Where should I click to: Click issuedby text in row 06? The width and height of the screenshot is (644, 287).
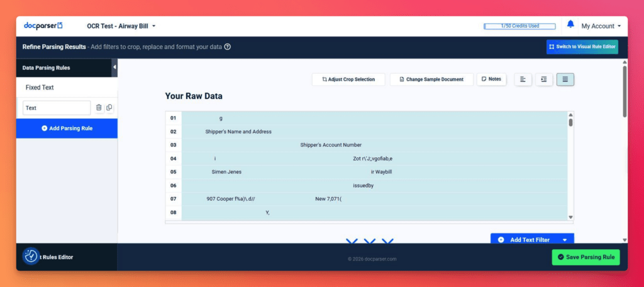[363, 186]
